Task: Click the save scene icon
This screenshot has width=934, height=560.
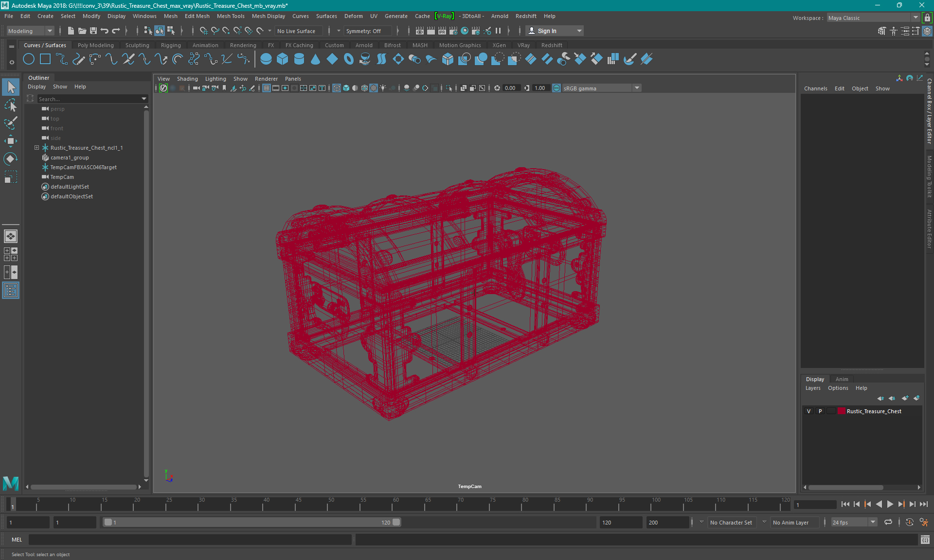Action: 93,31
